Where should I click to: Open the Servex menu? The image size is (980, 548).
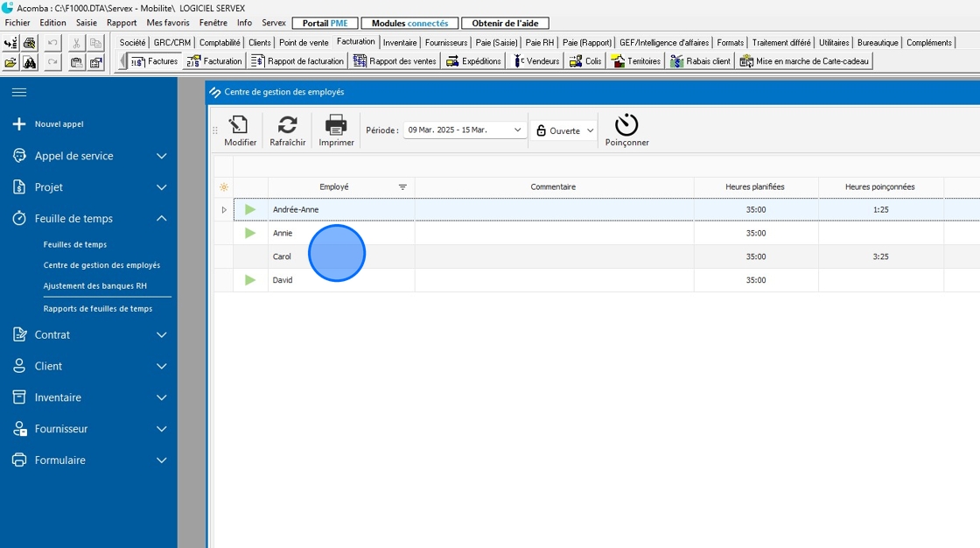pos(274,23)
